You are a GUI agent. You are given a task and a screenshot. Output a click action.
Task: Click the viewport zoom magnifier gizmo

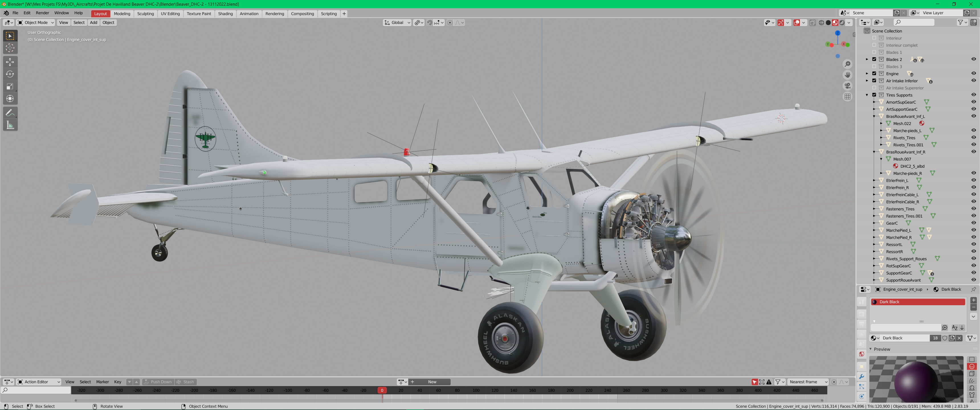[847, 64]
